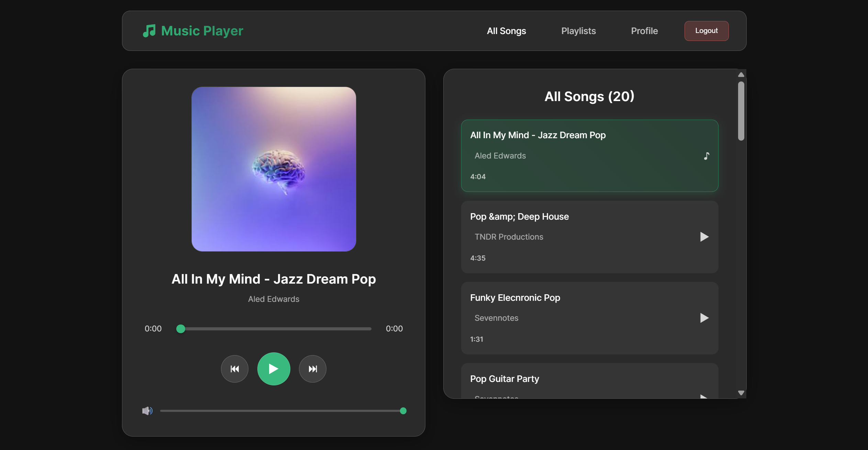Click the musical note icon on the playing song
The image size is (868, 450).
click(x=706, y=156)
